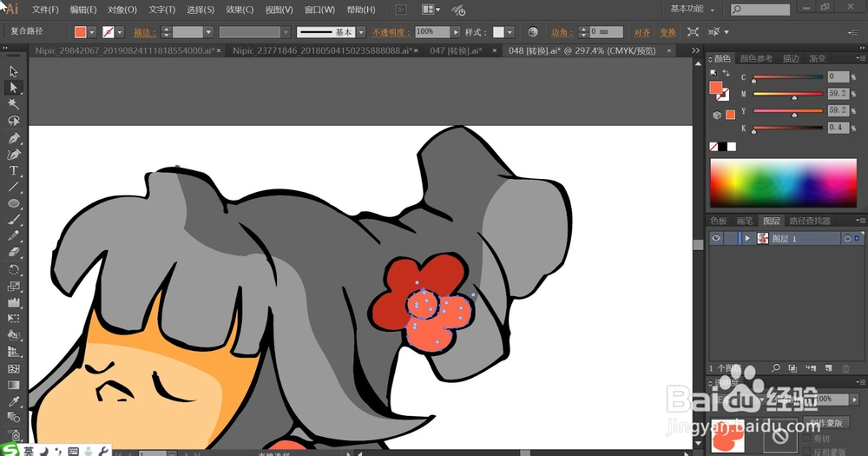868x456 pixels.
Task: Select the Magic Wand tool
Action: 14,103
